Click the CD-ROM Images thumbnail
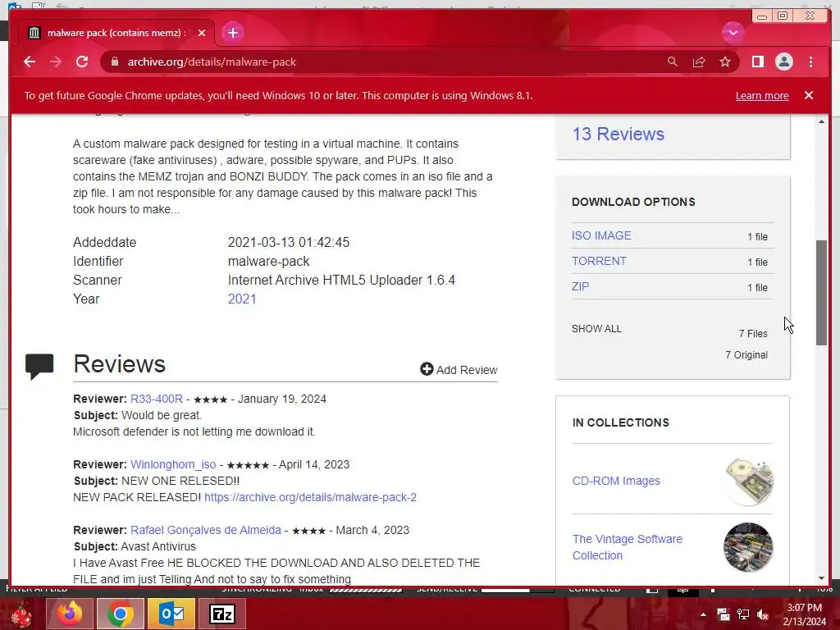The image size is (840, 630). coord(748,481)
